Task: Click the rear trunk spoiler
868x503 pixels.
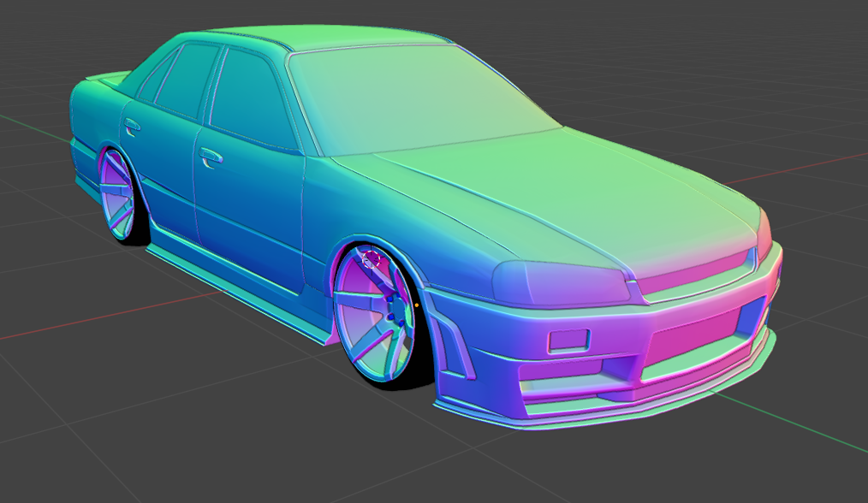Action: (x=108, y=78)
